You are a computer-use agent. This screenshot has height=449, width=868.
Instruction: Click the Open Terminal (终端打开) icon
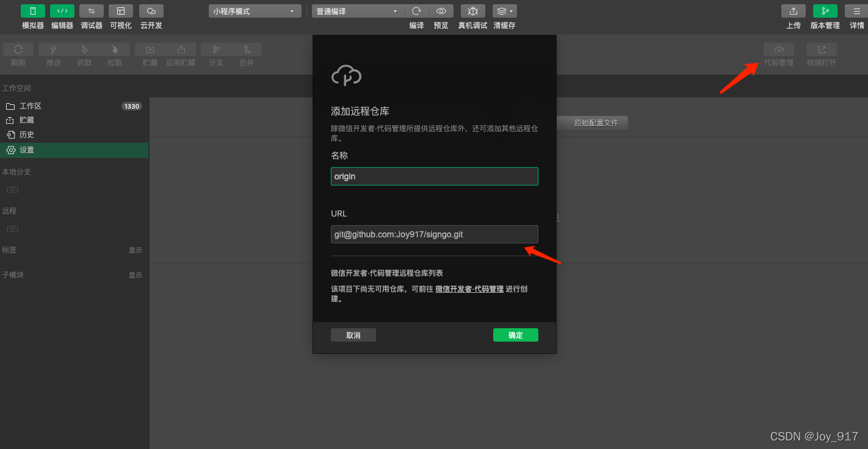pos(822,49)
